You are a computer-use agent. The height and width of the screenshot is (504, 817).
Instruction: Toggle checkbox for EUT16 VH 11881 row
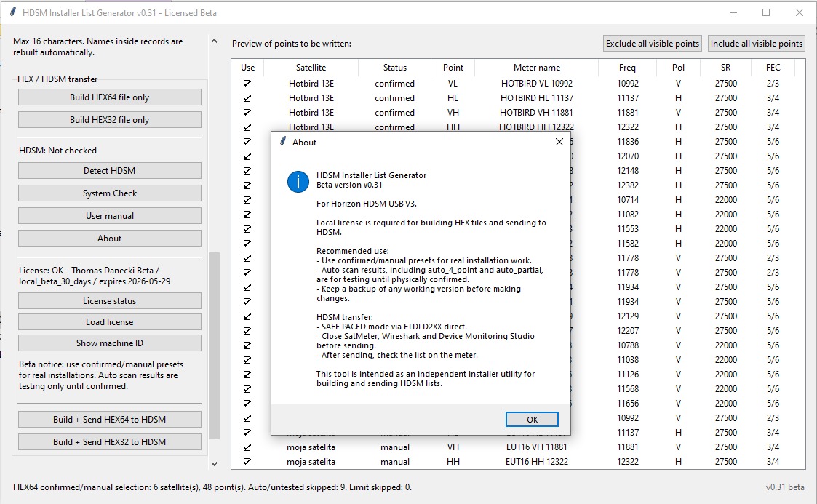(x=247, y=447)
